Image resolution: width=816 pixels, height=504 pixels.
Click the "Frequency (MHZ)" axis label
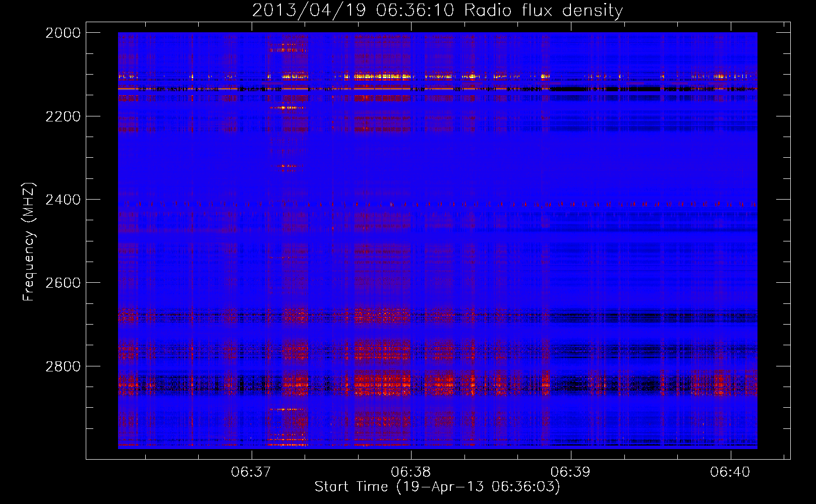[29, 242]
